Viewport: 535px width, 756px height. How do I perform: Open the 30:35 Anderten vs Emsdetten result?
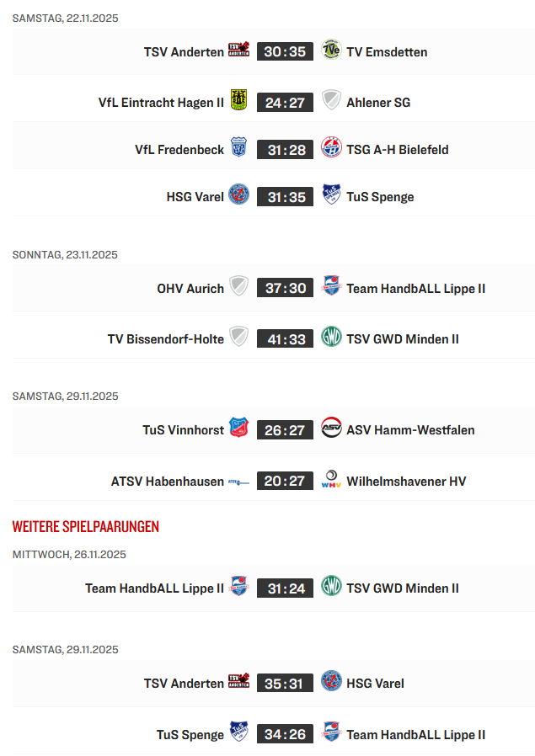click(285, 51)
